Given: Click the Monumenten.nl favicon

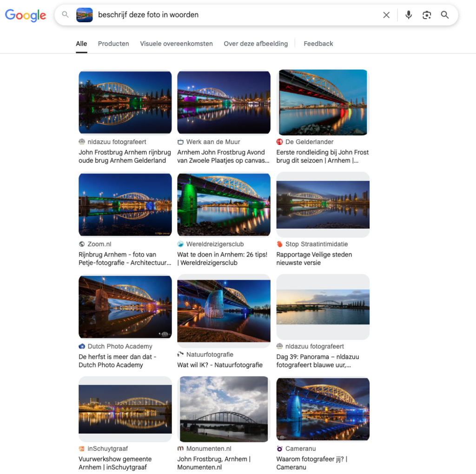Looking at the screenshot, I should pyautogui.click(x=180, y=448).
